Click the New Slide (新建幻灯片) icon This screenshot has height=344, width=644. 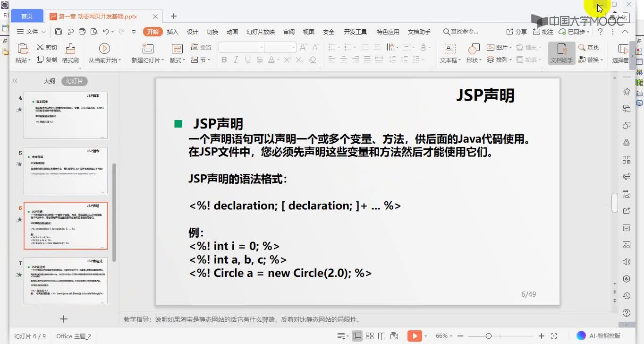coord(148,49)
